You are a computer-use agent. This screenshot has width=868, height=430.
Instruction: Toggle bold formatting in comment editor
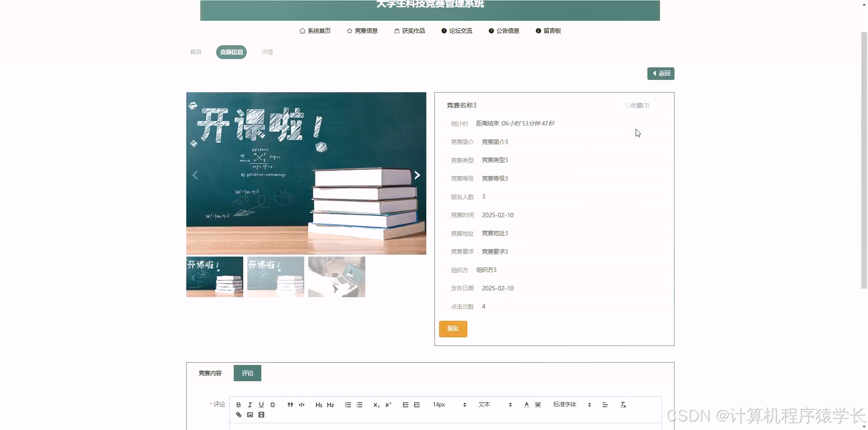[239, 405]
